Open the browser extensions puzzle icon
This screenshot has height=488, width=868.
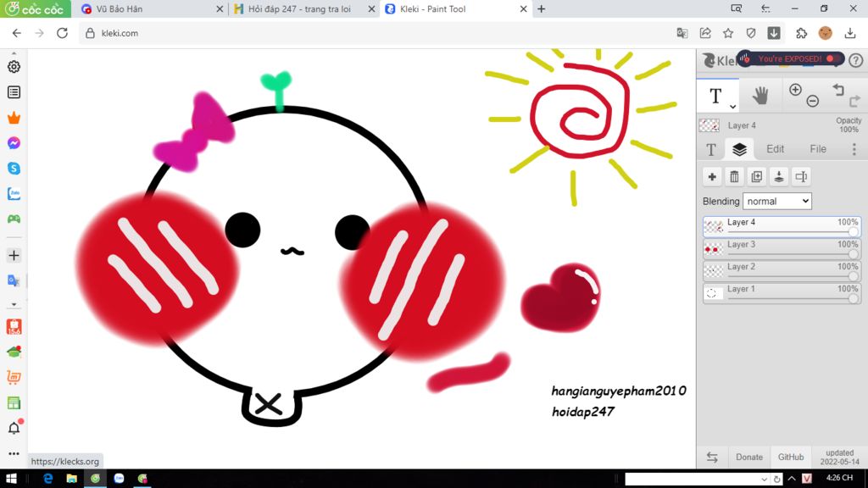pos(801,33)
